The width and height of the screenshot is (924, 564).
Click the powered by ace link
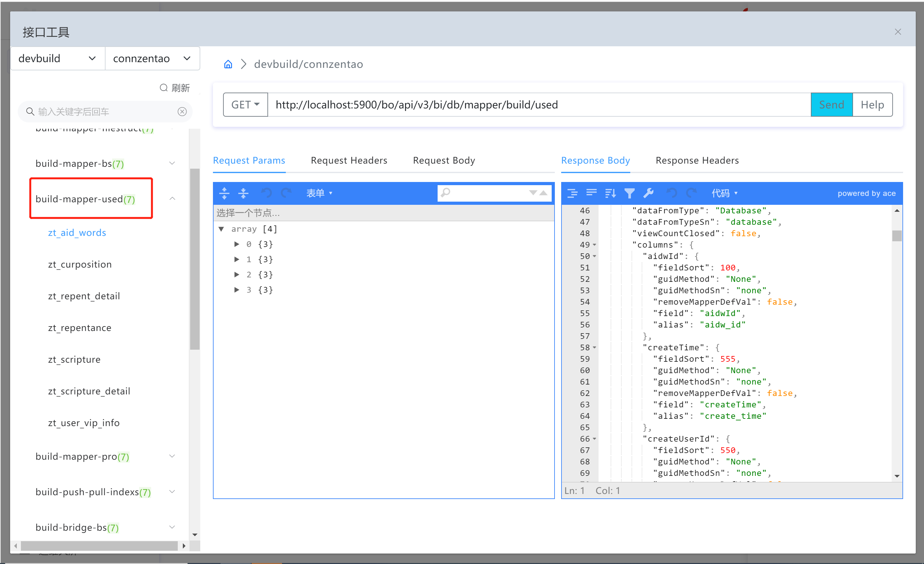pos(866,193)
